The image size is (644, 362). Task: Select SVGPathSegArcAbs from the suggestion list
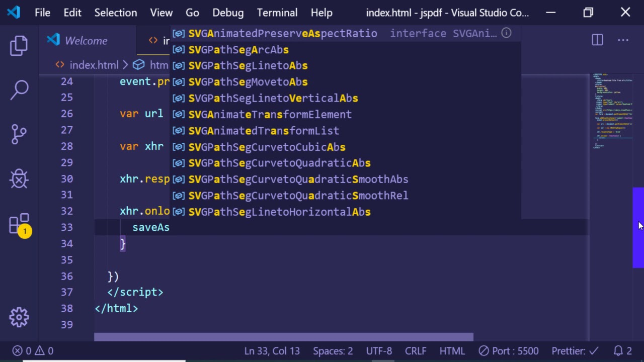pos(238,50)
